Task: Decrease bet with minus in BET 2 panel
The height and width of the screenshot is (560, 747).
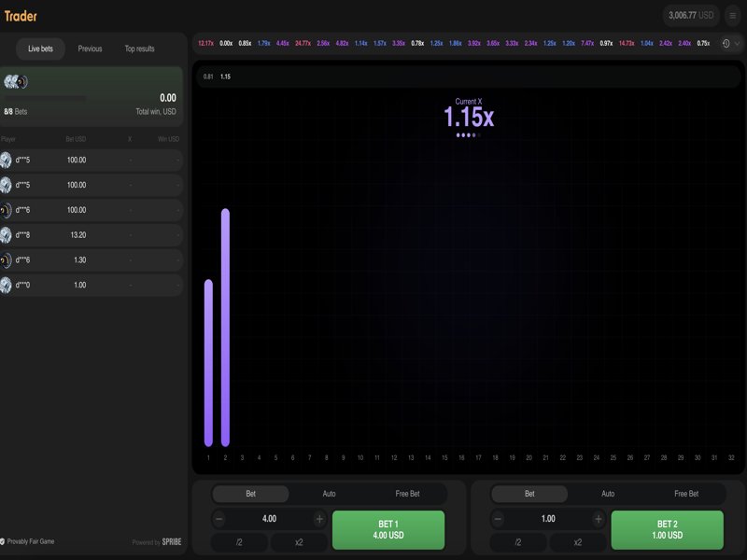Action: click(498, 519)
